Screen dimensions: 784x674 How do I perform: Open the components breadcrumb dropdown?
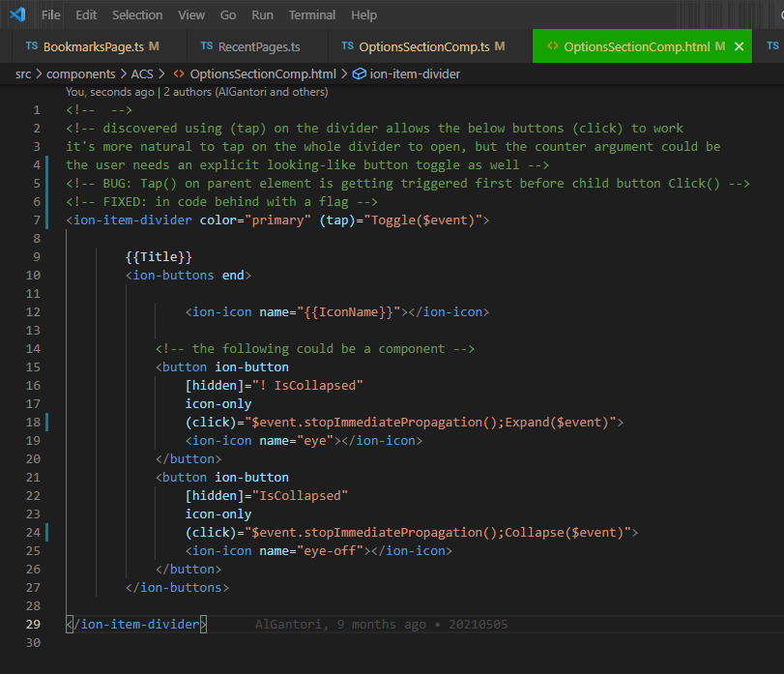[80, 73]
